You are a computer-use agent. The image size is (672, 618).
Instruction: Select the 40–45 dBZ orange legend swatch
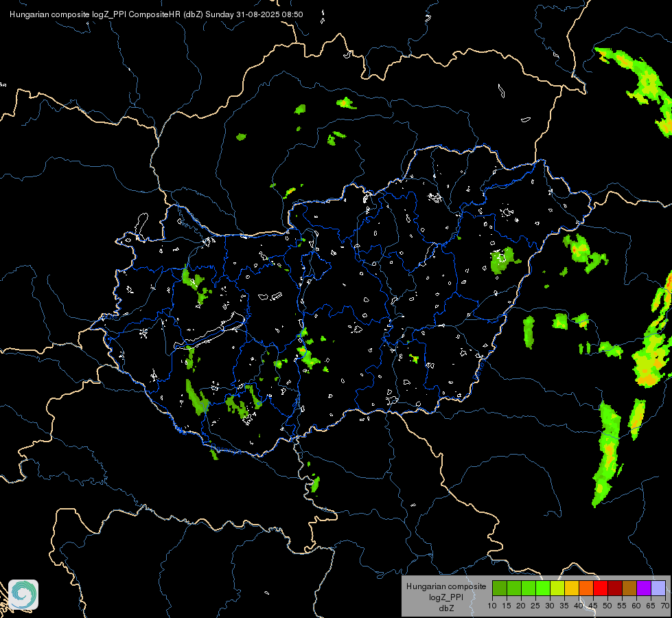coord(586,588)
